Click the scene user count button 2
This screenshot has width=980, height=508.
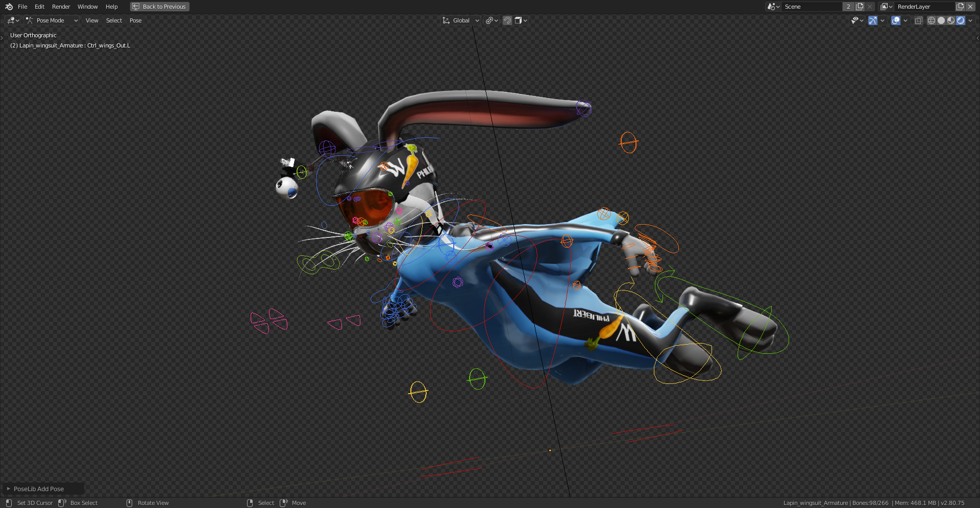point(848,7)
